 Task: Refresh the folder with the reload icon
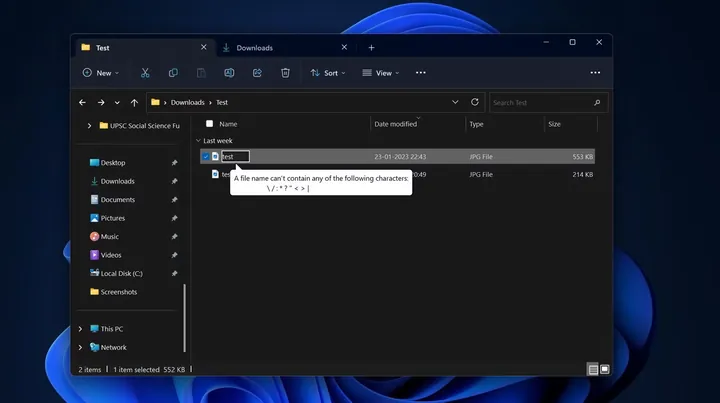pos(475,102)
